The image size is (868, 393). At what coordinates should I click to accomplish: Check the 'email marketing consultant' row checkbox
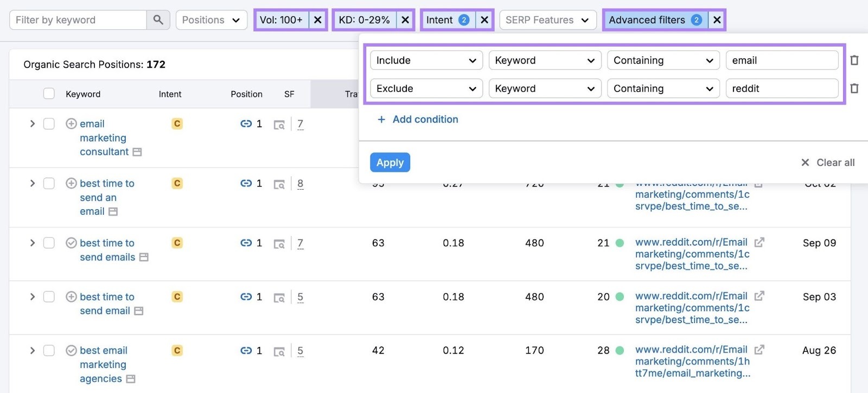click(49, 124)
